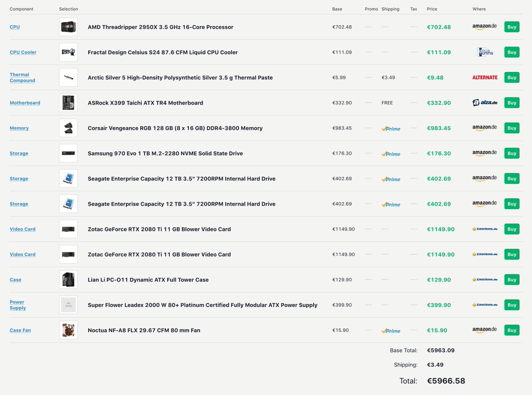Image resolution: width=532 pixels, height=395 pixels.
Task: Click the €3.49 shipping cell for Thermal Compound
Action: pos(388,78)
